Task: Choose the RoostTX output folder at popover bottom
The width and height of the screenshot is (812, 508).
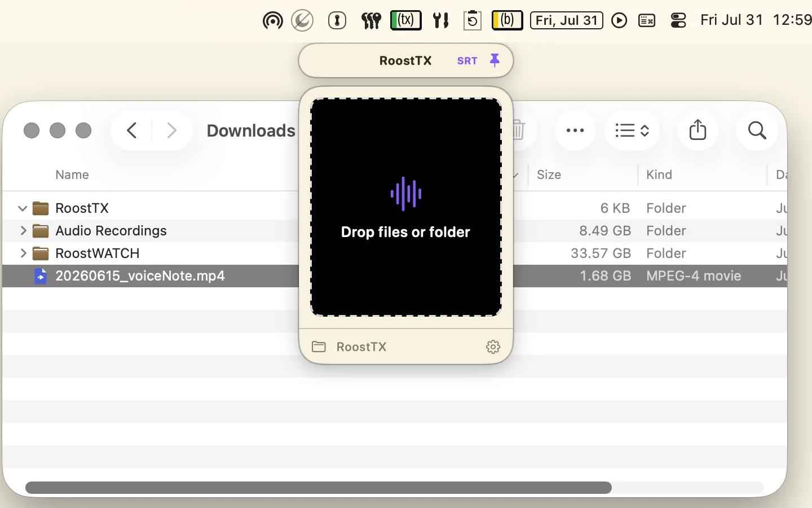Action: (x=350, y=347)
